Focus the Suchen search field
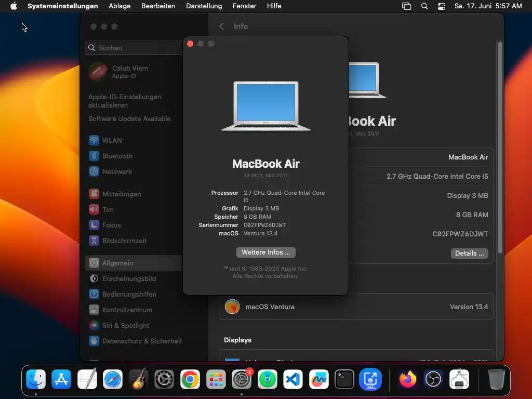Viewport: 532px width, 399px height. 134,48
